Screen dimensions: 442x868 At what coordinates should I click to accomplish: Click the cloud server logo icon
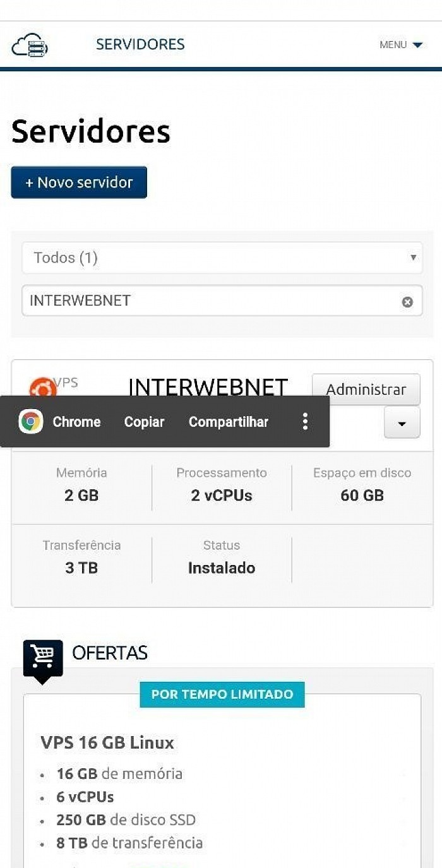[30, 45]
